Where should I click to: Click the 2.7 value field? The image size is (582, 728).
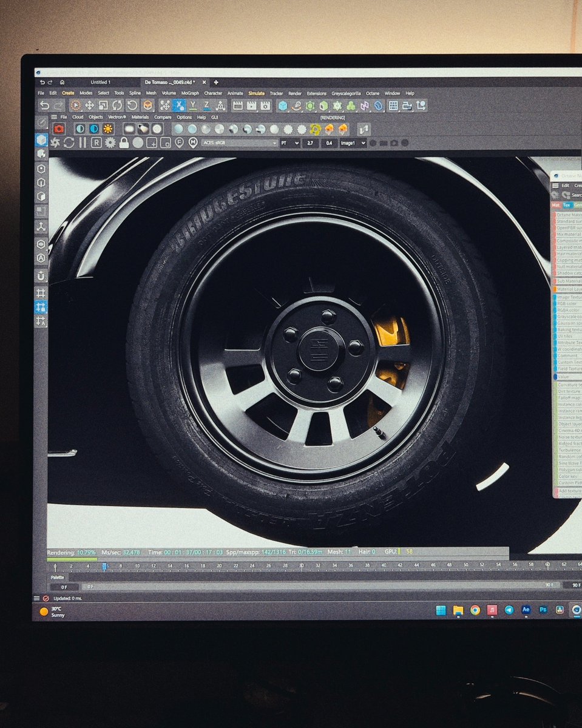[311, 143]
